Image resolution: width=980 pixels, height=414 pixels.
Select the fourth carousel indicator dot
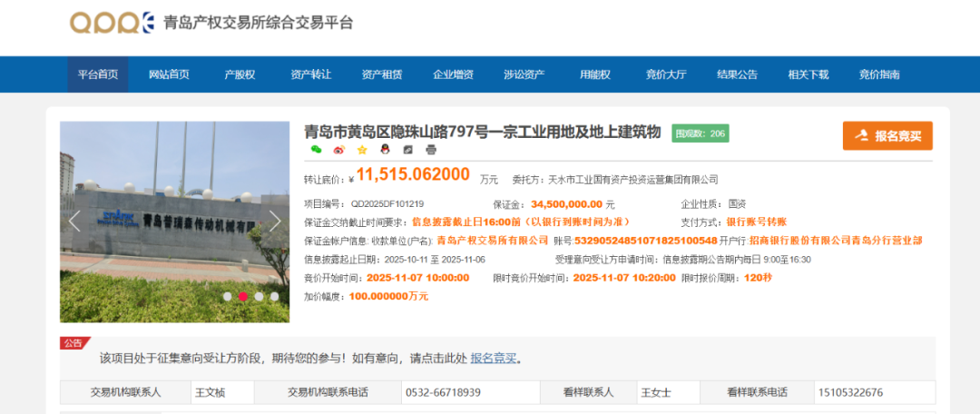pos(274,296)
